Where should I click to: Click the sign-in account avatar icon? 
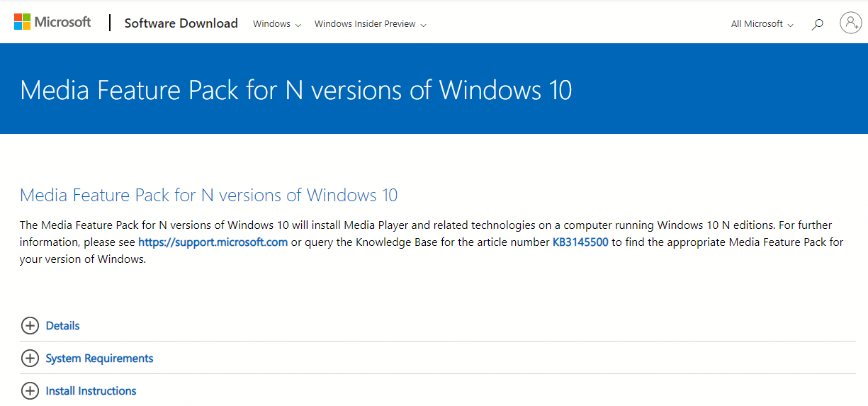tap(850, 23)
